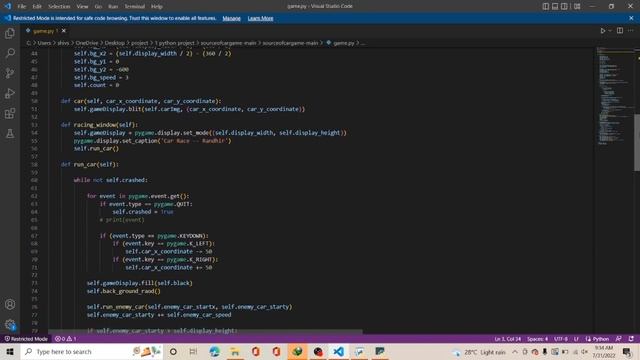This screenshot has width=640, height=360.
Task: Open the Accounts menu icon
Action: (x=10, y=304)
